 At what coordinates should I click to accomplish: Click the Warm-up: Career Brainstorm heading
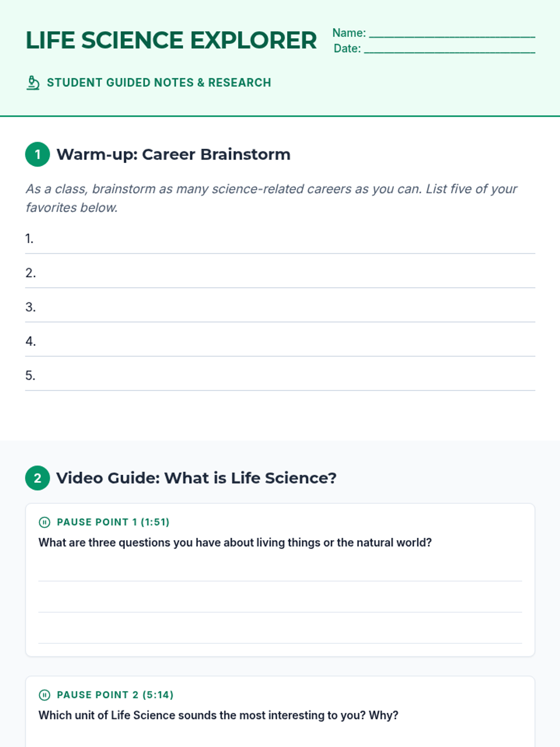(173, 154)
